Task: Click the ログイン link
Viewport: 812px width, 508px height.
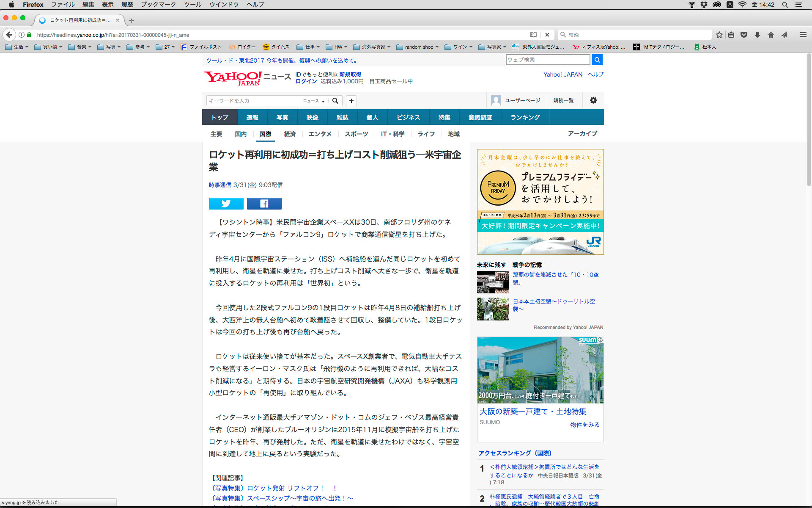Action: pyautogui.click(x=306, y=81)
